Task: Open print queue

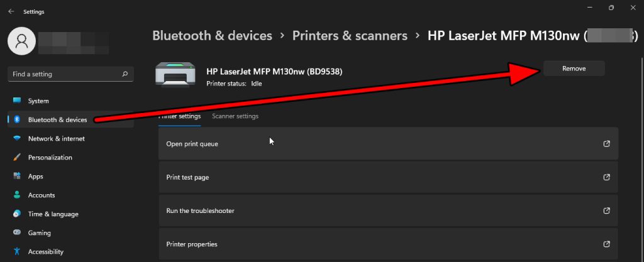Action: [388, 143]
